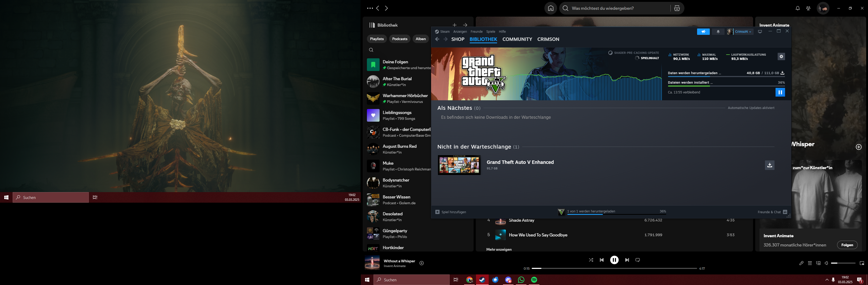Image resolution: width=868 pixels, height=285 pixels.
Task: Open the Steam COMMUNITY tab
Action: click(517, 39)
